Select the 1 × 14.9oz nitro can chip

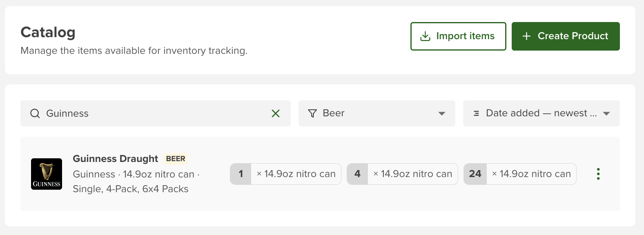click(x=285, y=174)
